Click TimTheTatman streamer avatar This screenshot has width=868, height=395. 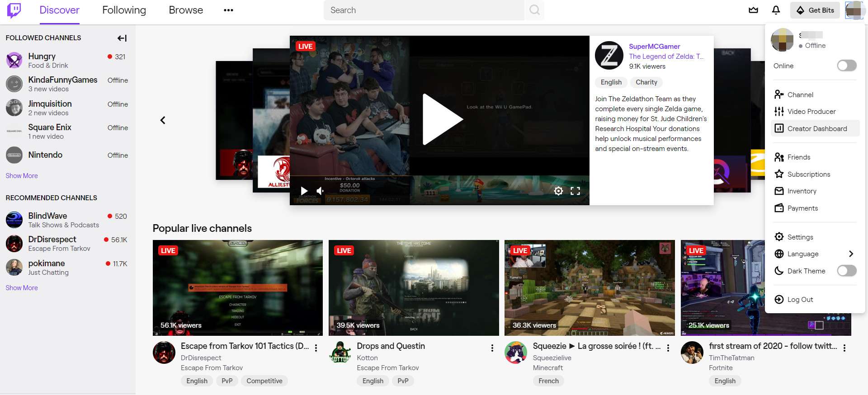tap(692, 353)
